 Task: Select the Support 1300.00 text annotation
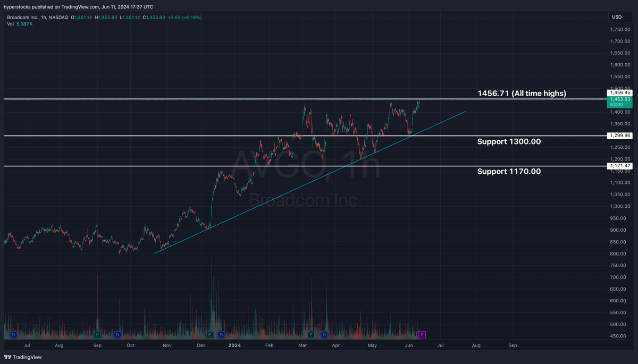pyautogui.click(x=509, y=141)
